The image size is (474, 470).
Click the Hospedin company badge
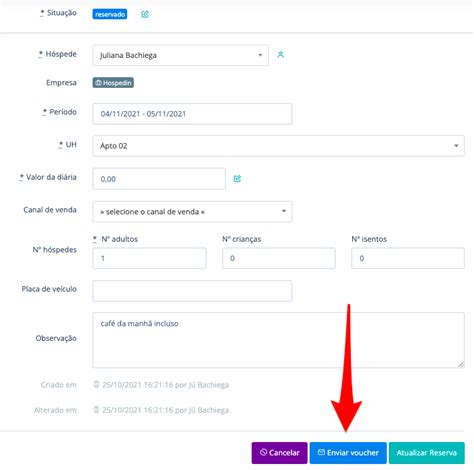[113, 83]
